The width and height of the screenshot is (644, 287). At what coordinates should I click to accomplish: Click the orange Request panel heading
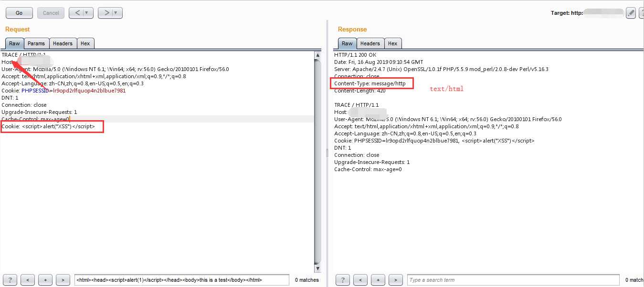[17, 29]
